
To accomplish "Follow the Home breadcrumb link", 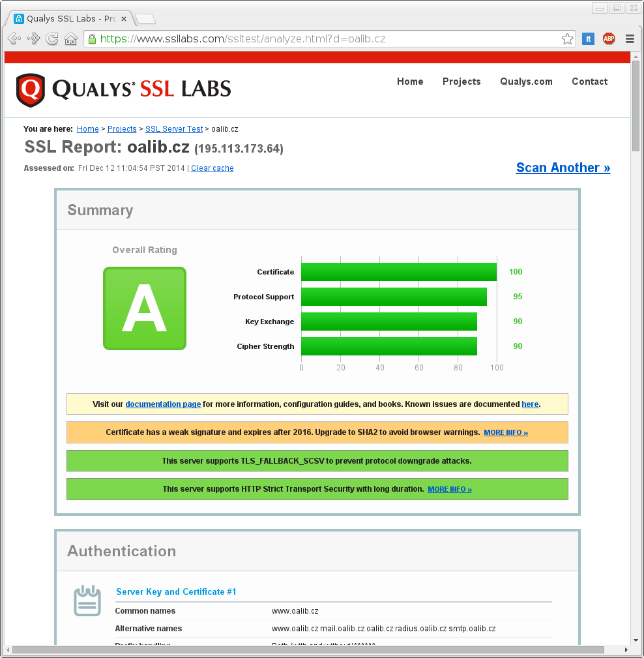I will [88, 129].
